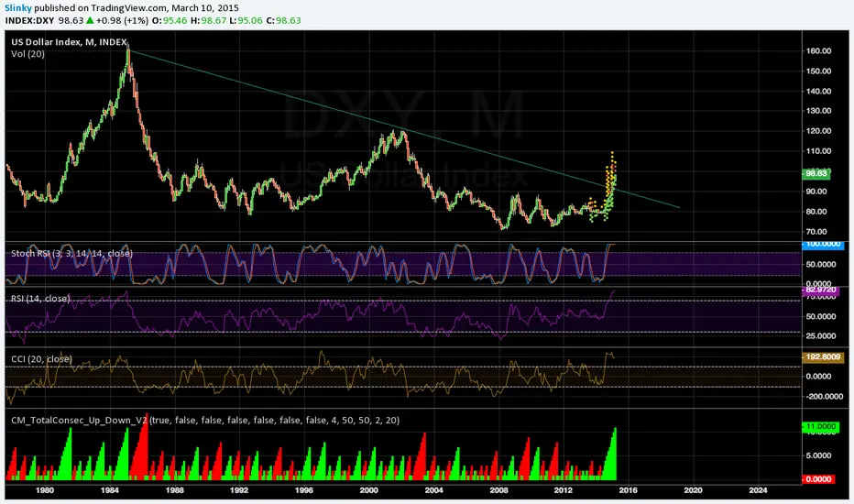Select the descending green trendline
Image resolution: width=854 pixels, height=504 pixels.
click(403, 129)
